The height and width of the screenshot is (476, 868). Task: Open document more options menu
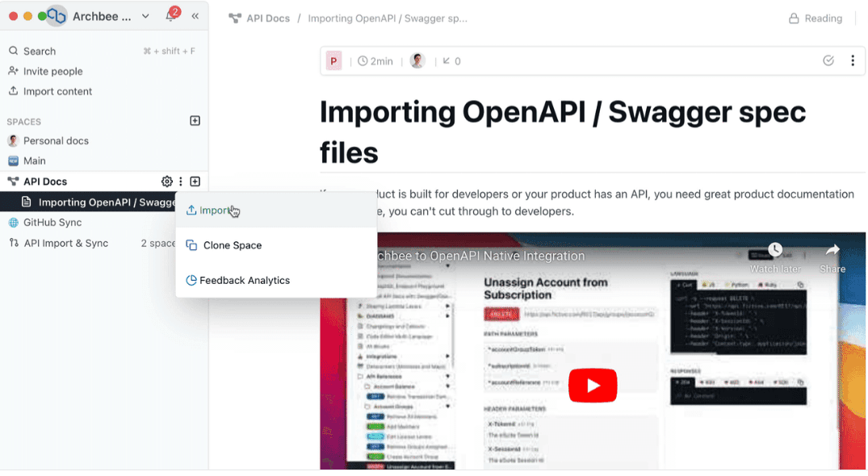(x=852, y=61)
